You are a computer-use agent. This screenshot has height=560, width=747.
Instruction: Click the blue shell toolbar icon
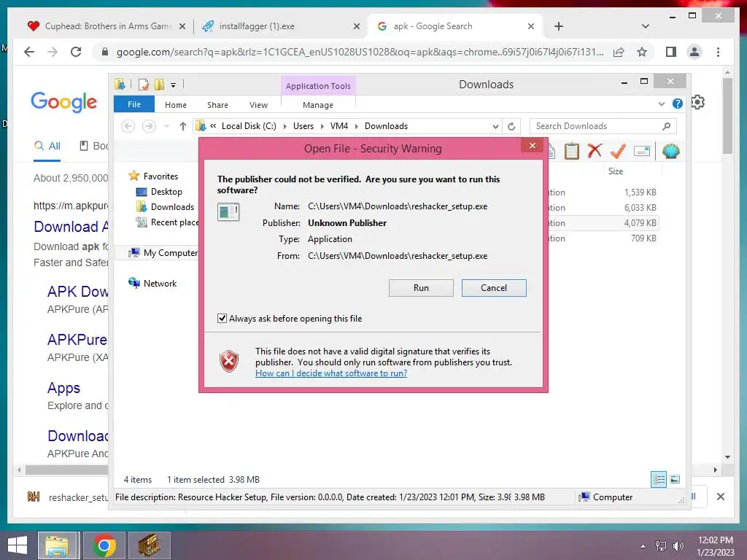[671, 152]
